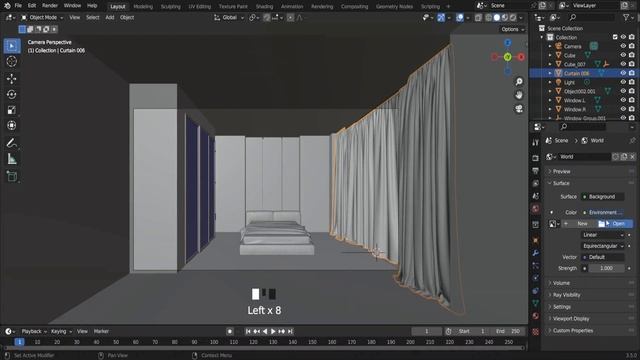The image size is (640, 360).
Task: Enable solid viewport shading mode
Action: coord(497,18)
